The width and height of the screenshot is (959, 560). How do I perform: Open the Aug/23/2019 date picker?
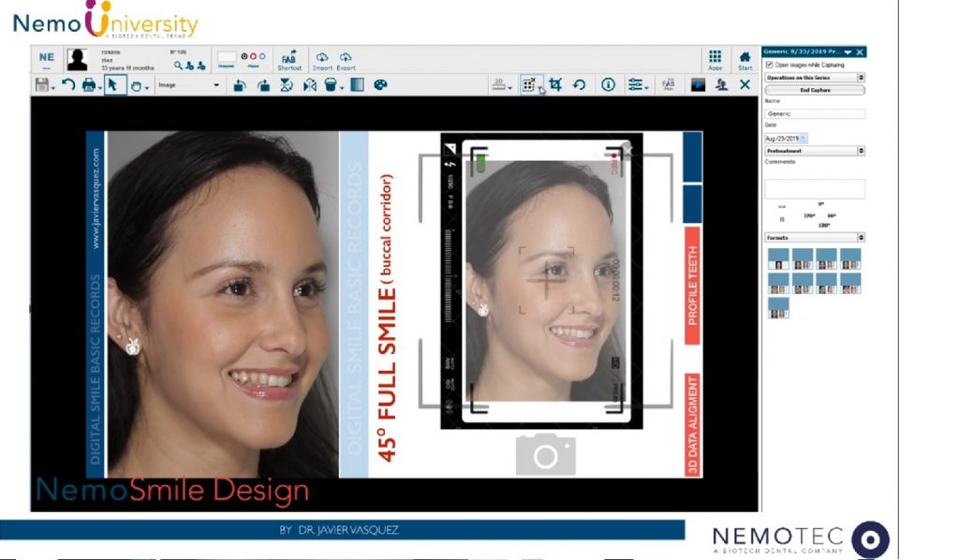(803, 139)
